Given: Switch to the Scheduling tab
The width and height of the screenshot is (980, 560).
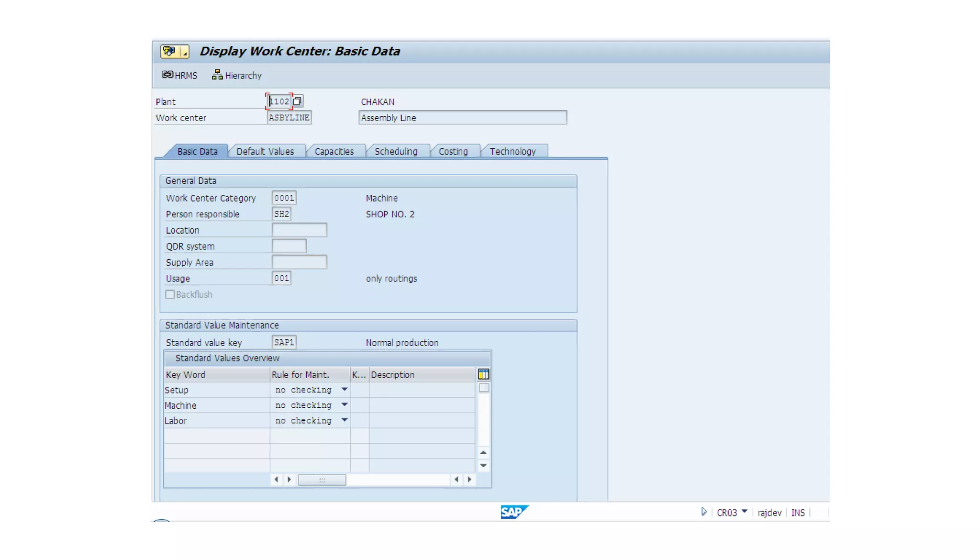Looking at the screenshot, I should pyautogui.click(x=396, y=151).
